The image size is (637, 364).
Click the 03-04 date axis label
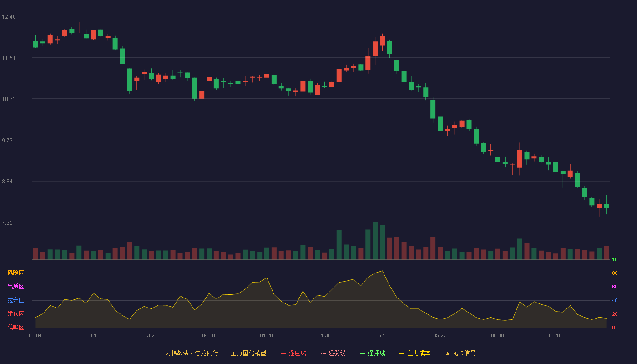(35, 335)
